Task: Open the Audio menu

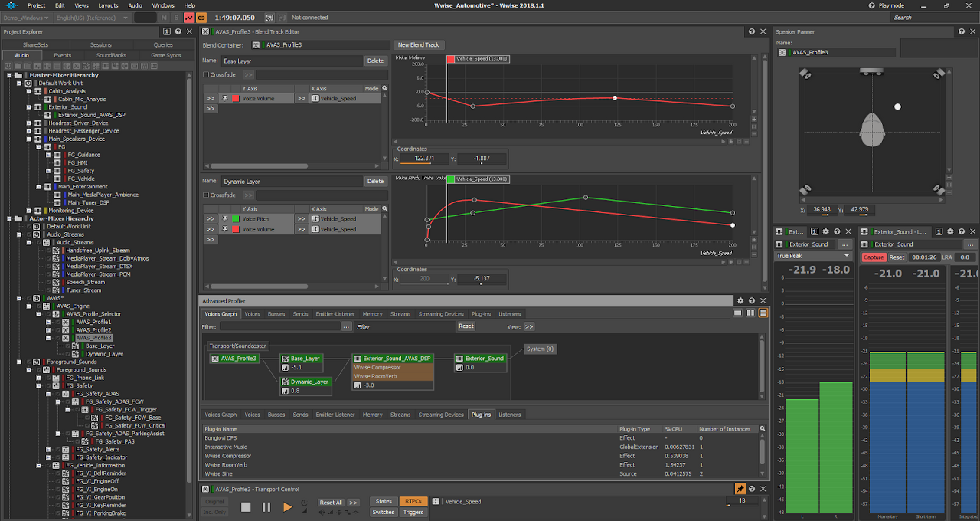Action: click(x=135, y=5)
